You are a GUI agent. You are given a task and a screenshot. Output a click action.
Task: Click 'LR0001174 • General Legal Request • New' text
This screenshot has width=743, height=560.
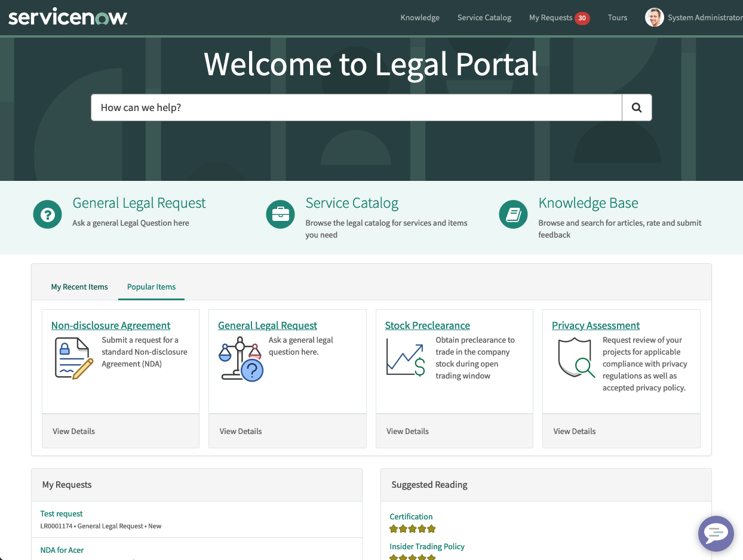coord(101,526)
